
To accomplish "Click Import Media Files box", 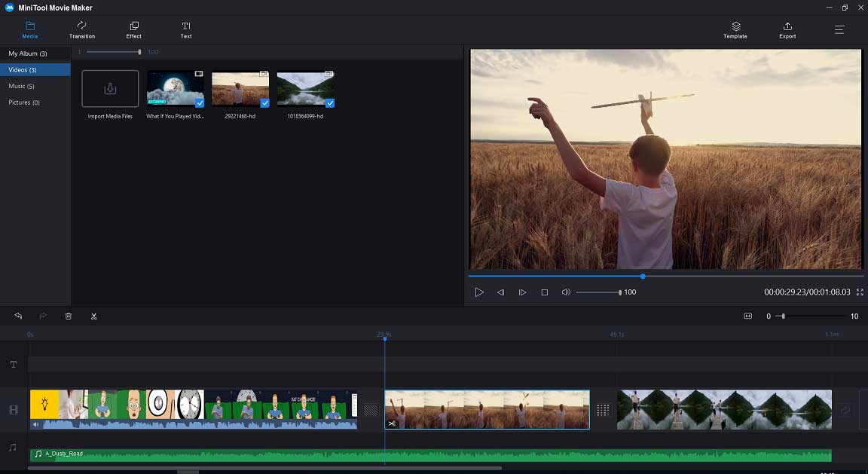I will (x=110, y=89).
